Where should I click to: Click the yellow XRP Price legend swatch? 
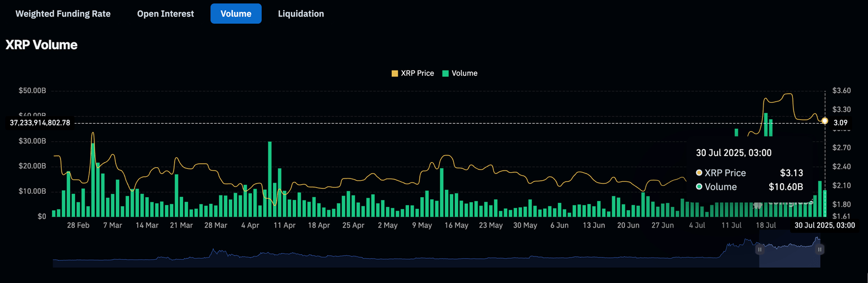[395, 73]
